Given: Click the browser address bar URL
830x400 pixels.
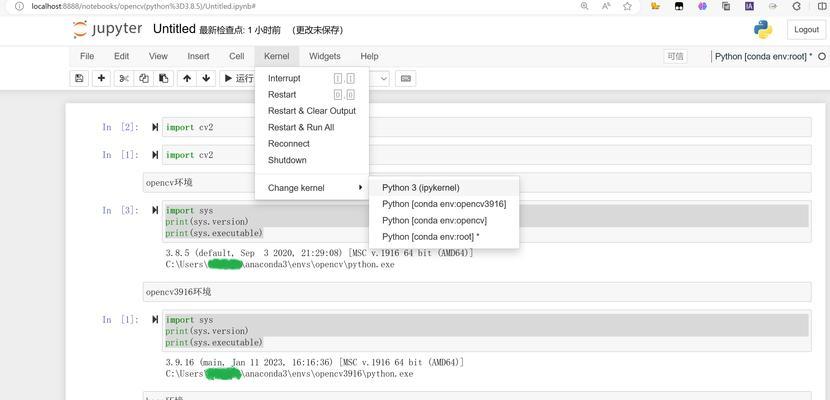Looking at the screenshot, I should (x=144, y=6).
